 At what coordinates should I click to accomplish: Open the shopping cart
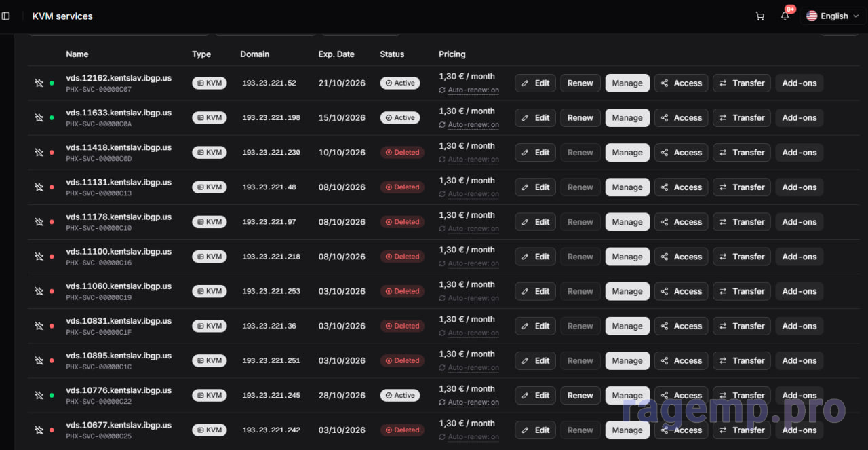(x=760, y=16)
